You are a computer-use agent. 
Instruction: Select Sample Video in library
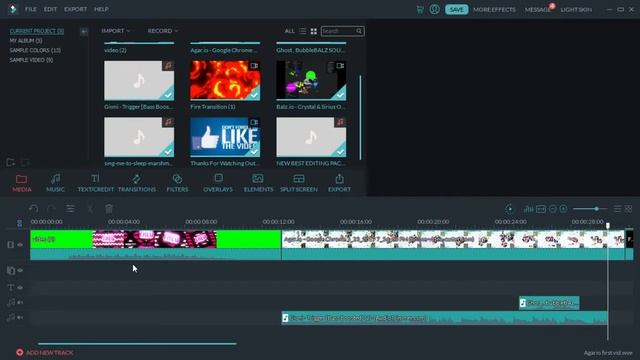(31, 60)
